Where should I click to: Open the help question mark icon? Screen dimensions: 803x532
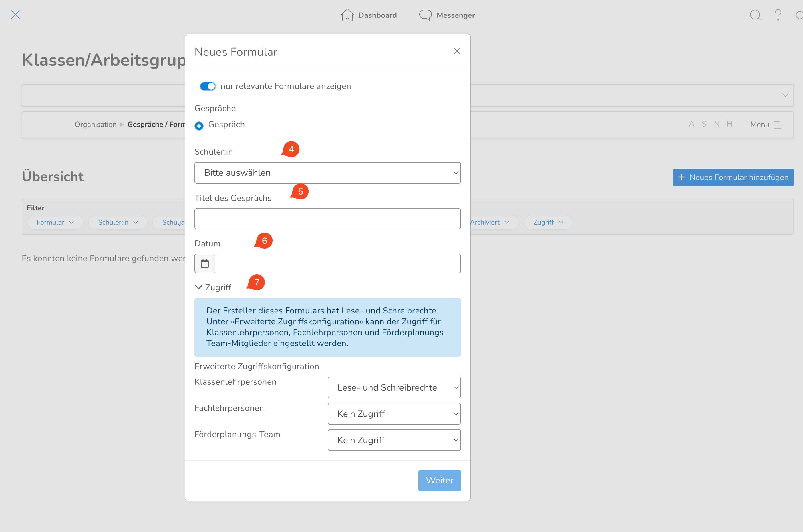778,15
